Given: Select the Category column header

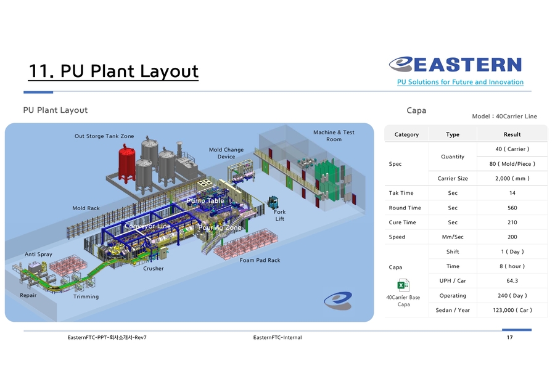Looking at the screenshot, I should [x=406, y=134].
